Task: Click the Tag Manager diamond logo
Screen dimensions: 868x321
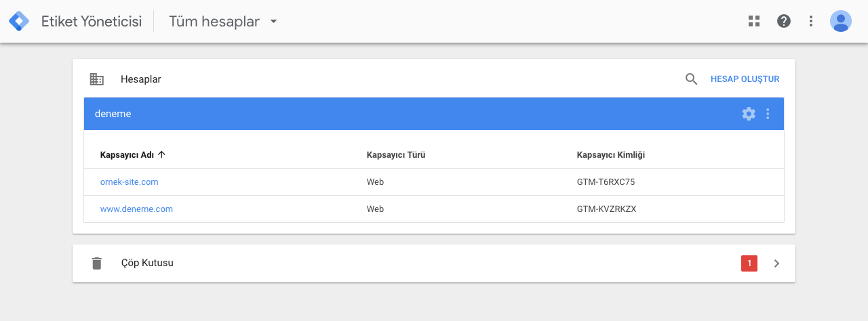Action: 19,22
